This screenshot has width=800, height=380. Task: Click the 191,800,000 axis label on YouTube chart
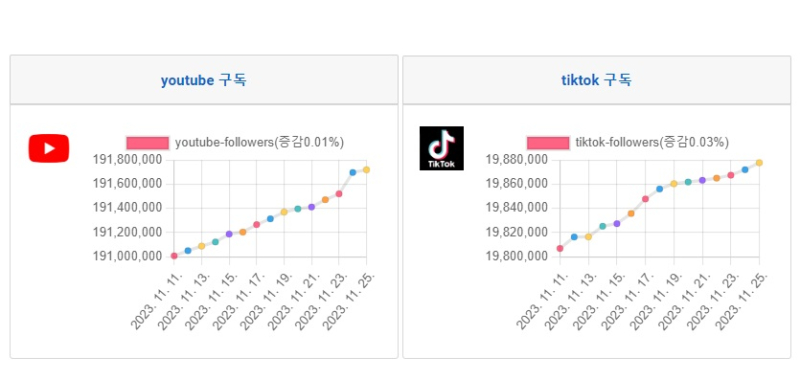coord(128,160)
